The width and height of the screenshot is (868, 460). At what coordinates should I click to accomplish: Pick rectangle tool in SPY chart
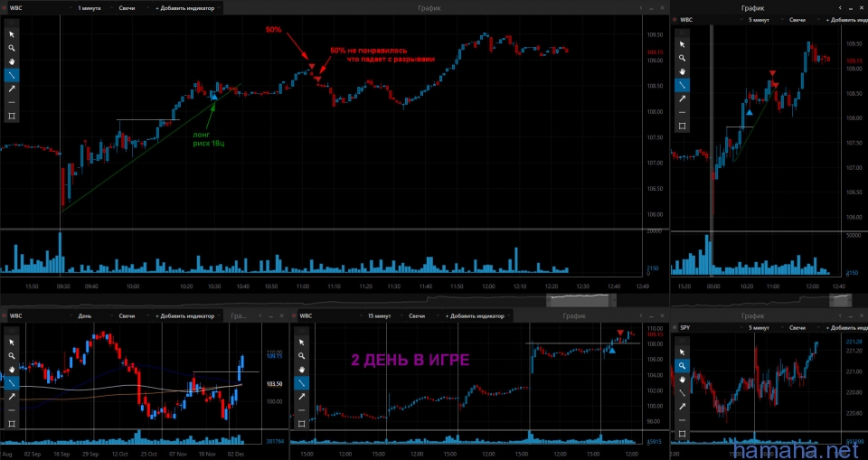[x=682, y=434]
